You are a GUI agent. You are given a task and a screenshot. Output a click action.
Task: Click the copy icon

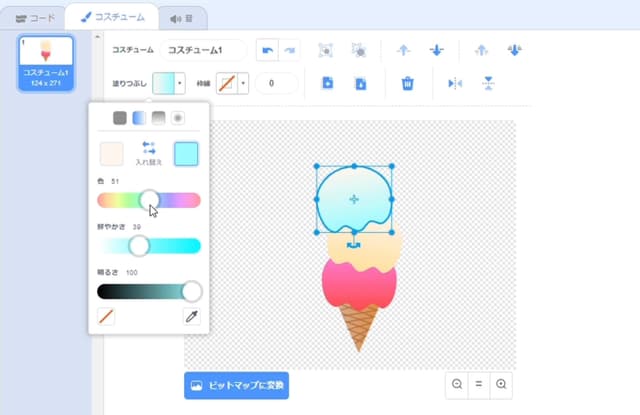pos(327,83)
